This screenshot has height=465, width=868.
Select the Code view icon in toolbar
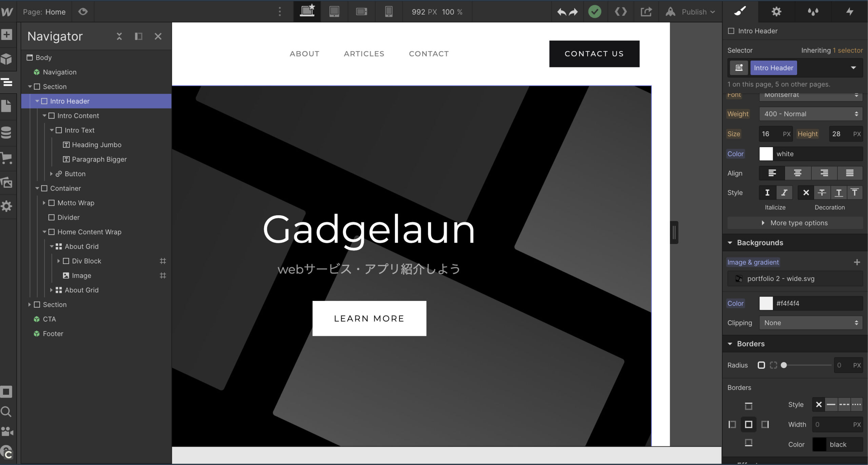620,12
